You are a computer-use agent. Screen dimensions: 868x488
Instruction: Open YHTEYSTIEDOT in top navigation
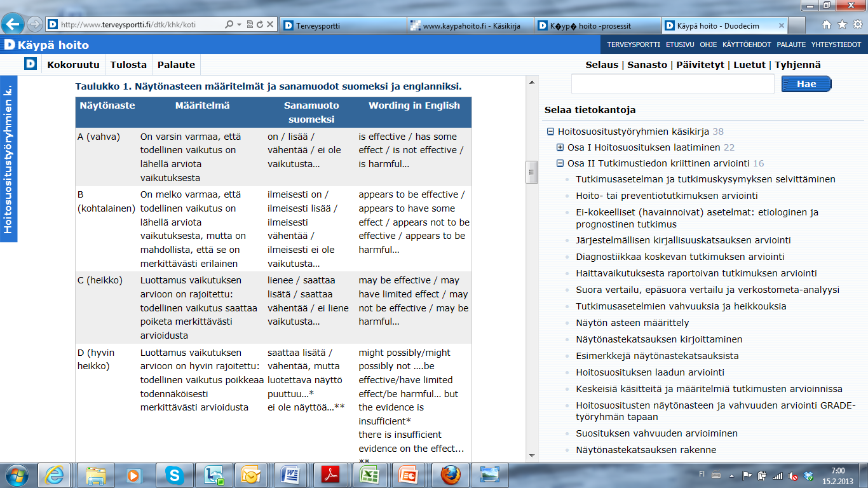pos(836,44)
